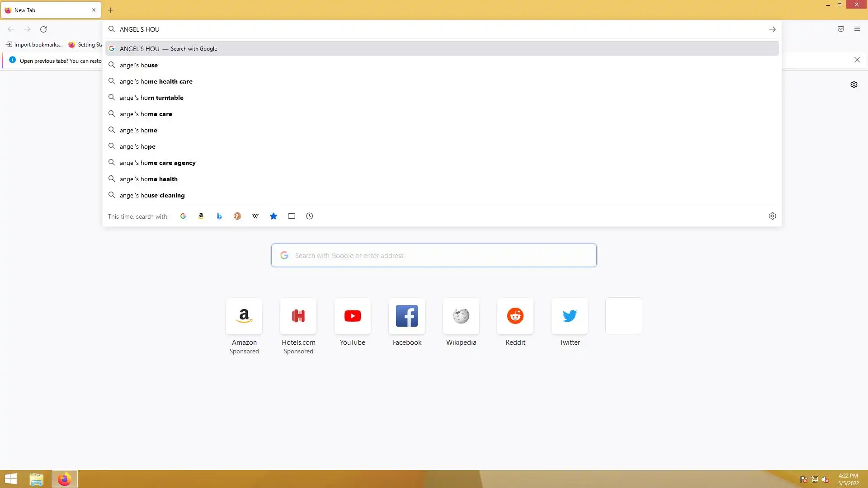The image size is (868, 488).
Task: Open the Reddit shortcut tile
Action: pos(515,316)
